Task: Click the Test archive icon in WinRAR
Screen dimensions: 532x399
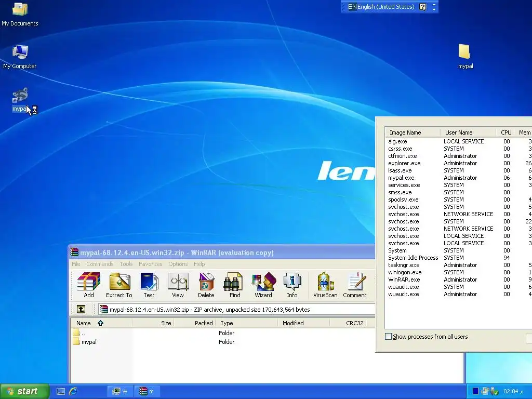Action: pos(149,285)
